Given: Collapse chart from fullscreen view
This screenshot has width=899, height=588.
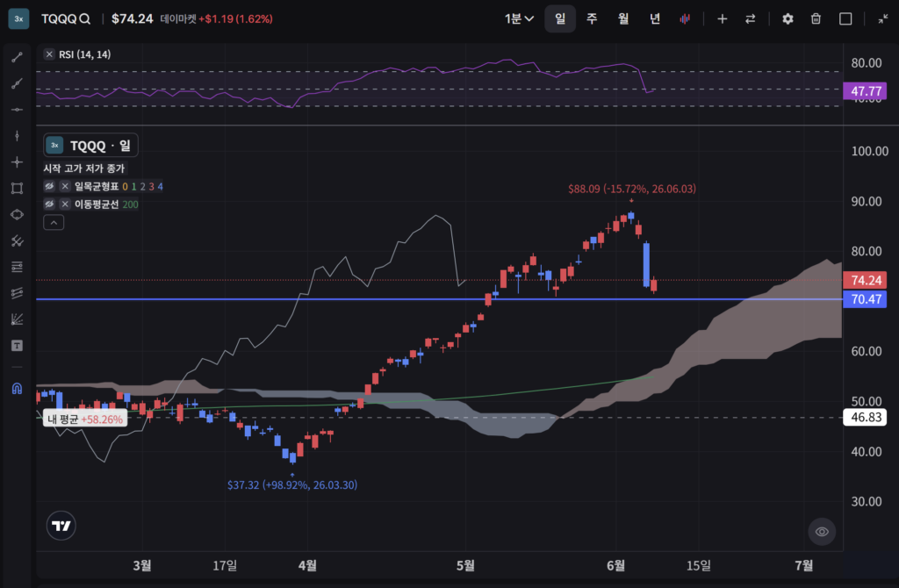Looking at the screenshot, I should (x=883, y=19).
